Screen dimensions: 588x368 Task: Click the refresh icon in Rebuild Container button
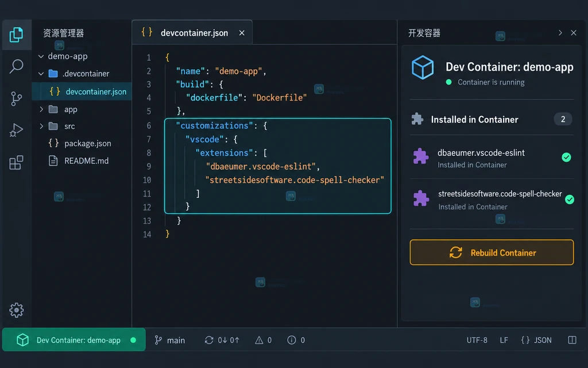(x=456, y=252)
